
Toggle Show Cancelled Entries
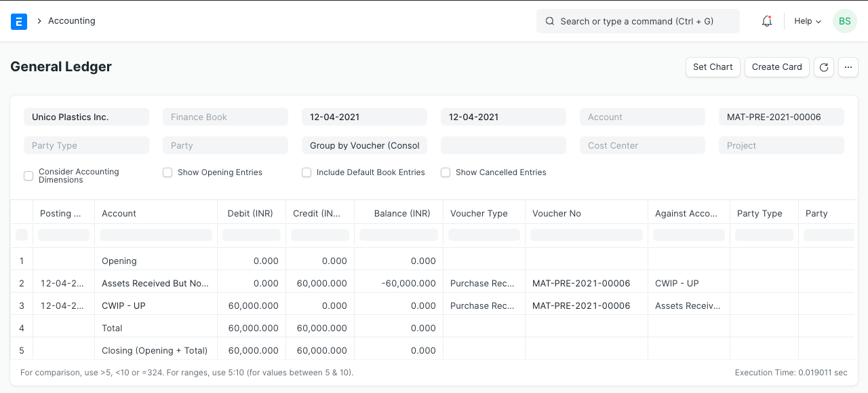[x=446, y=172]
